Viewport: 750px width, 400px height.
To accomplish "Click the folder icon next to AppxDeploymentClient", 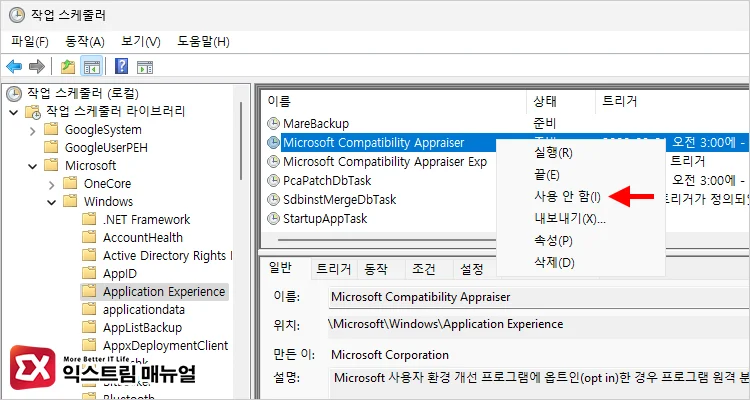I will [x=89, y=345].
